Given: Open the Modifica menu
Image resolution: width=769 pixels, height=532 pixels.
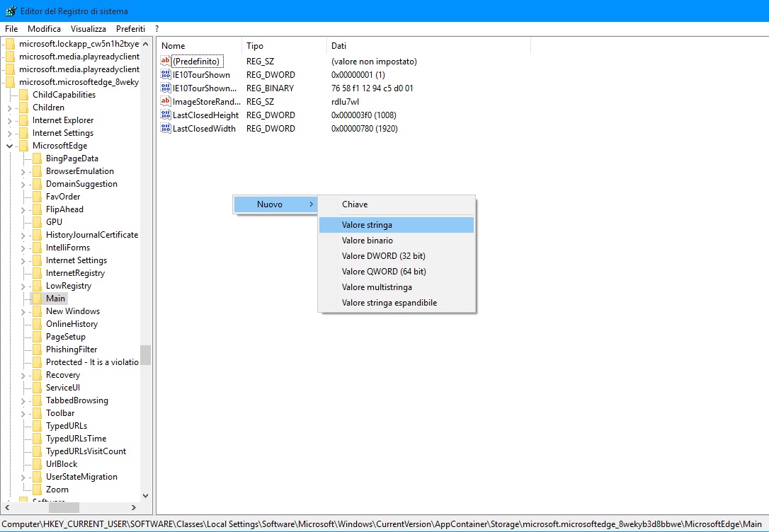Looking at the screenshot, I should click(44, 29).
